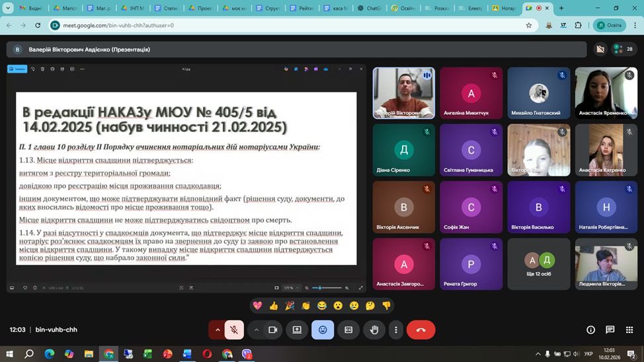The height and width of the screenshot is (362, 644).
Task: Click meeting code bin-vuhb-chh text
Action: pos(56,330)
